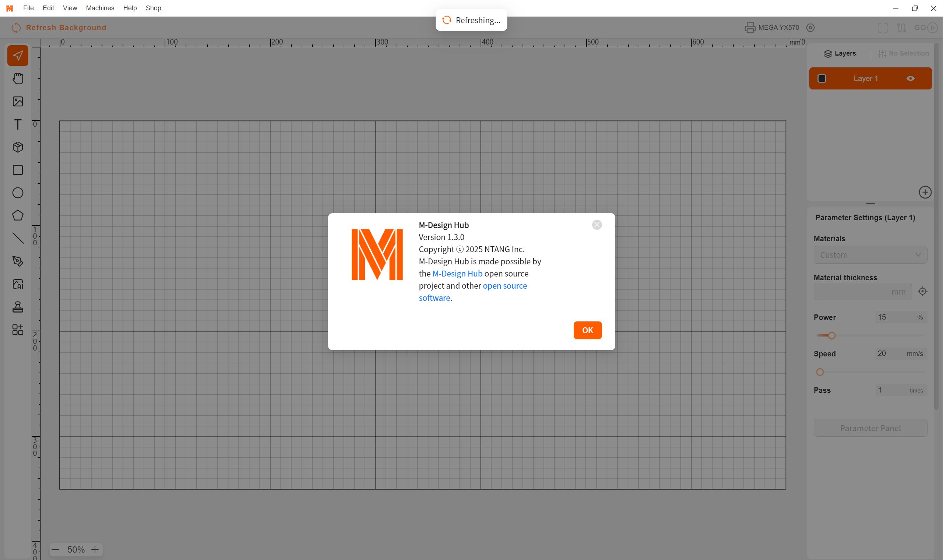This screenshot has width=943, height=560.
Task: Open the Machines menu
Action: 100,8
